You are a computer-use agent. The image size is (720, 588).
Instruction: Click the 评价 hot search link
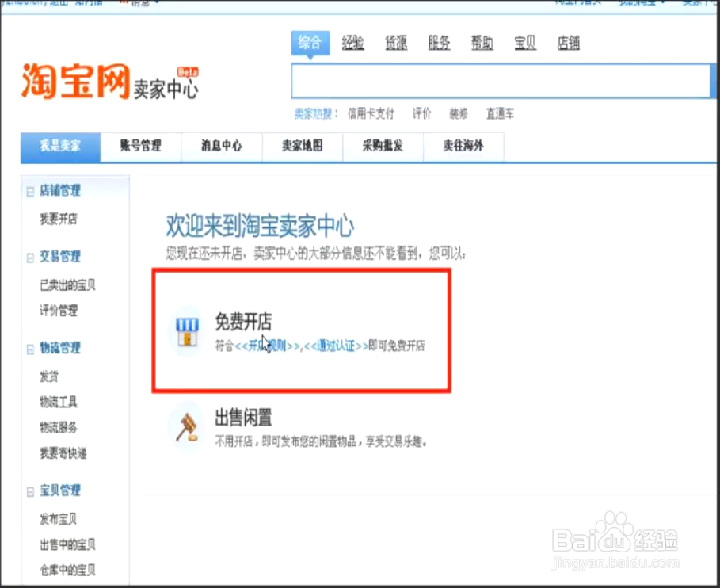tap(421, 113)
